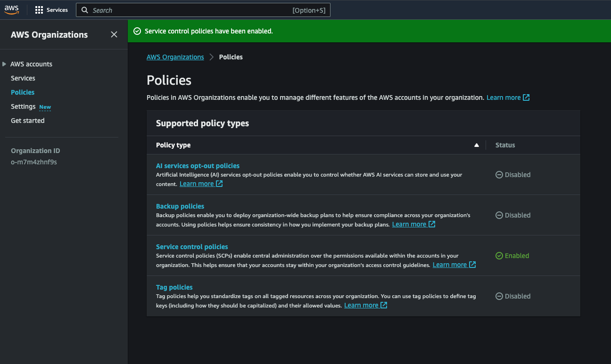
Task: Click the Learn more link under Policies heading
Action: tap(504, 97)
